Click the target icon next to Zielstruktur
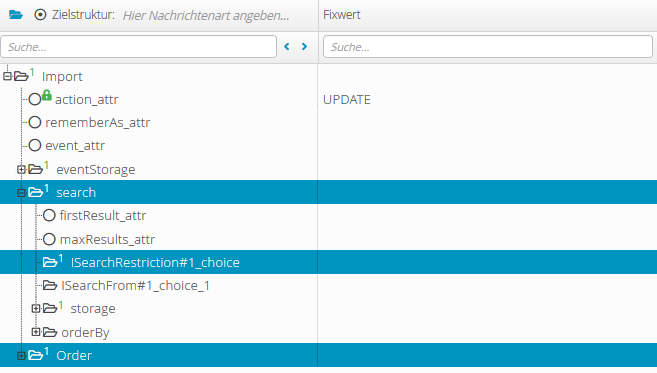 pos(40,15)
